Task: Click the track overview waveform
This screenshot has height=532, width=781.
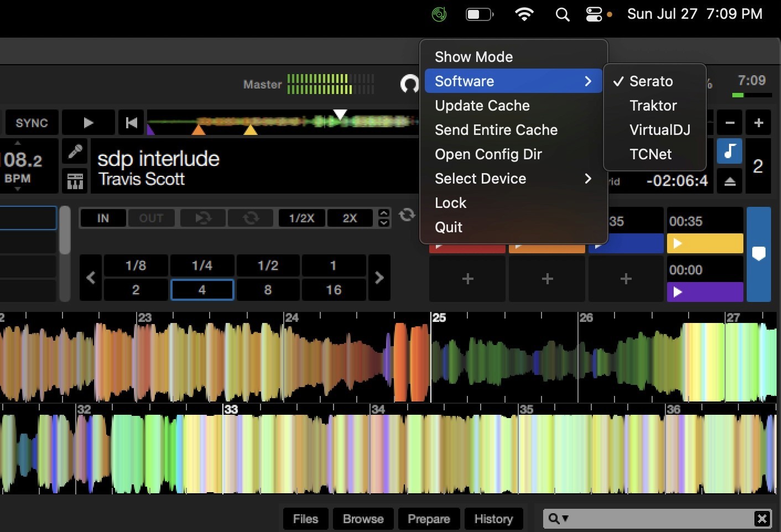Action: (282, 122)
